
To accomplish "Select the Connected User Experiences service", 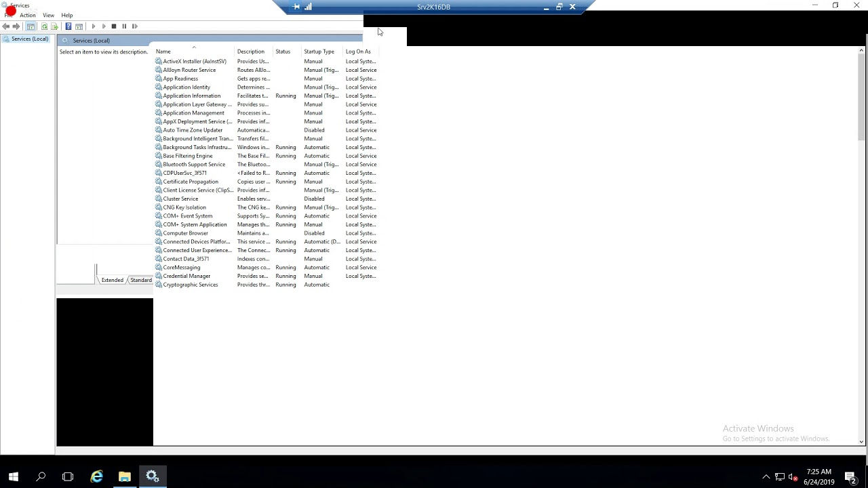I will [266, 250].
